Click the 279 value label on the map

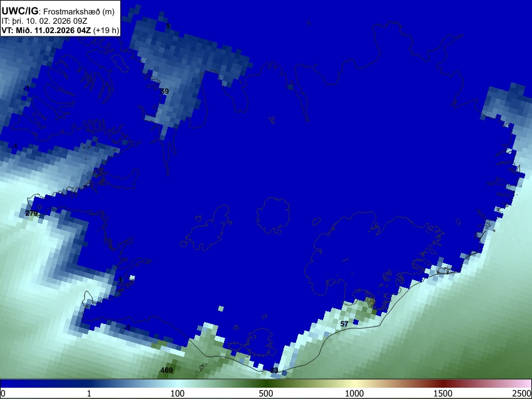31,213
